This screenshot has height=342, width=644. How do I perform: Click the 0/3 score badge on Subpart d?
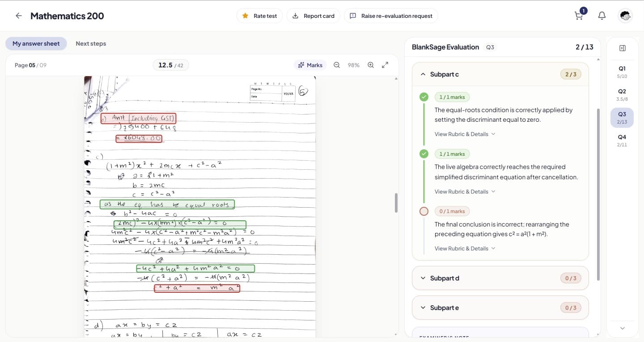coord(571,278)
